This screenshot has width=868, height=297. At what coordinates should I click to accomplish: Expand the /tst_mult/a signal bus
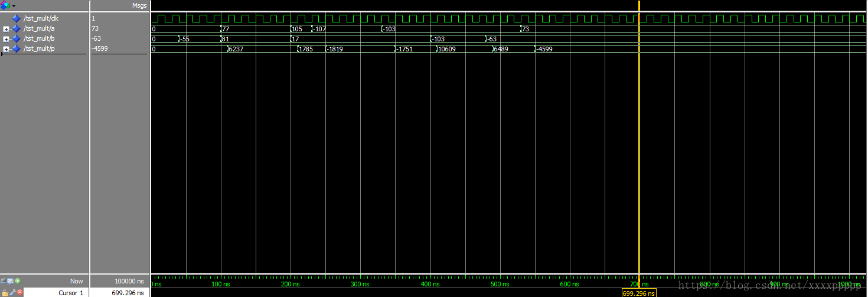point(6,28)
